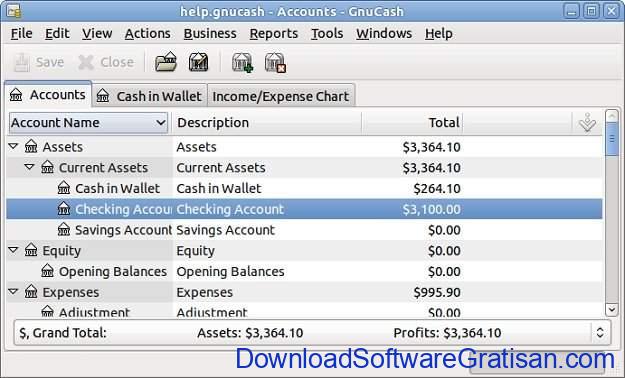
Task: Minimize the GnuCash window
Action: click(x=571, y=11)
